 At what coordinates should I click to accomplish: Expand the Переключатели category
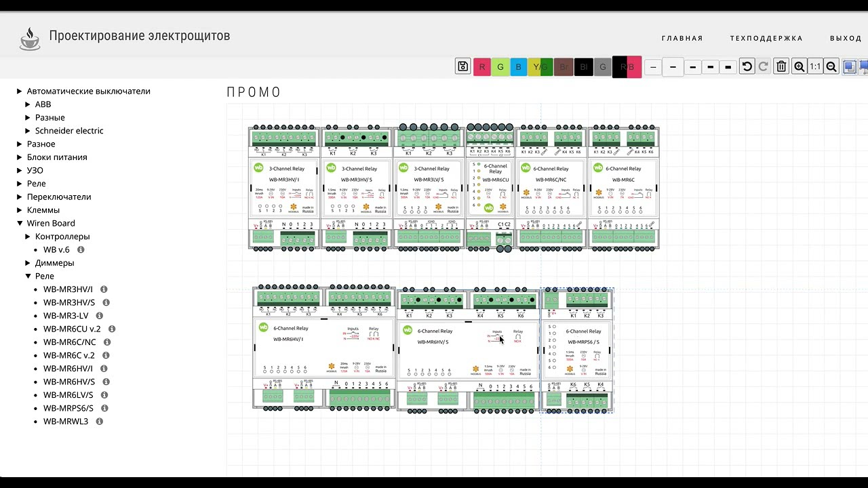[20, 197]
